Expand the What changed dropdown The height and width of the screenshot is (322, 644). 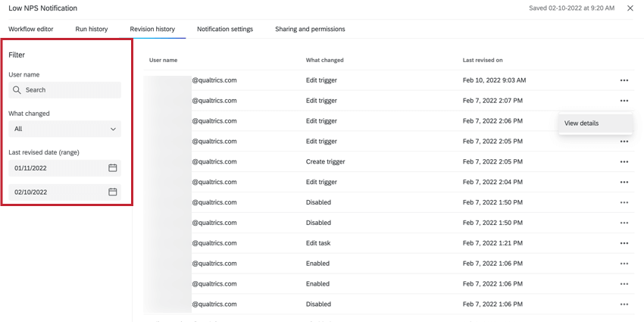[65, 129]
